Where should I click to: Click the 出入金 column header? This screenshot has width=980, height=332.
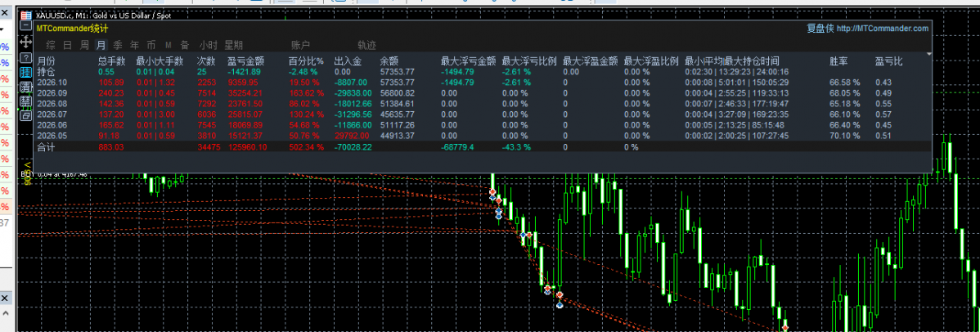pyautogui.click(x=348, y=61)
